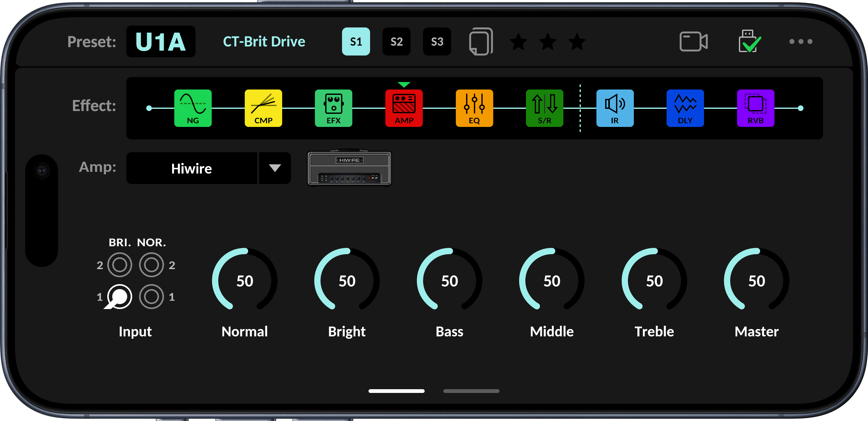The image size is (868, 421).
Task: Select the IR cabinet block
Action: click(615, 108)
